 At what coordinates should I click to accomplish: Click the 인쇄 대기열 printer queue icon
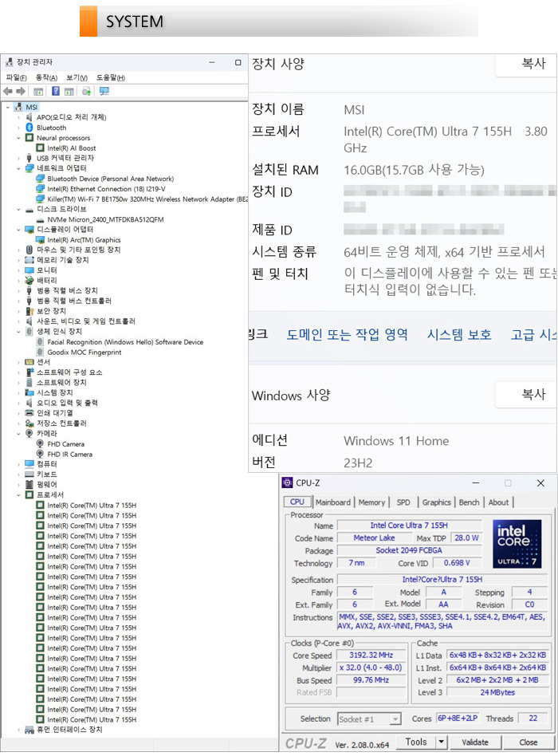pyautogui.click(x=29, y=413)
